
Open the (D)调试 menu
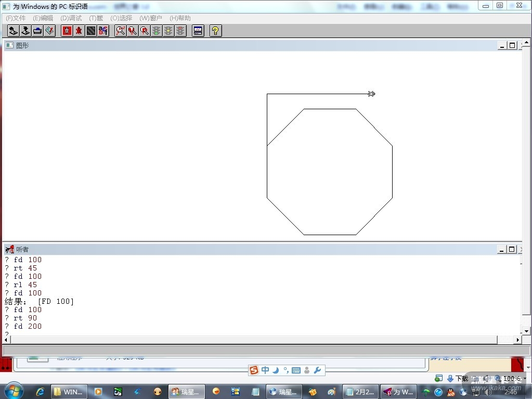pos(71,18)
